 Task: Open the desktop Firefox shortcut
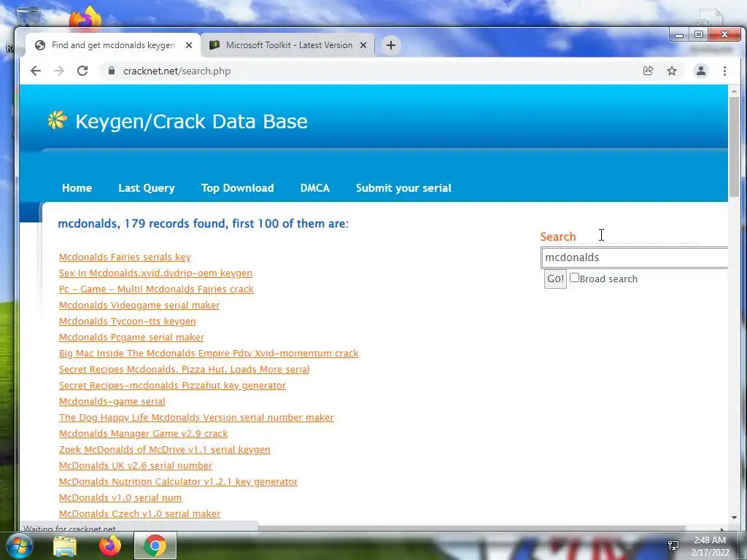(x=85, y=18)
